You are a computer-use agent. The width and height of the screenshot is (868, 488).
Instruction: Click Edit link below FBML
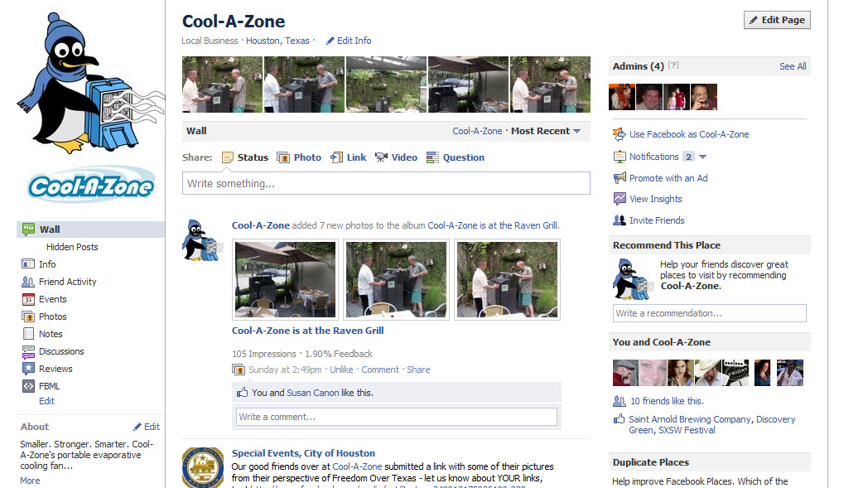46,401
